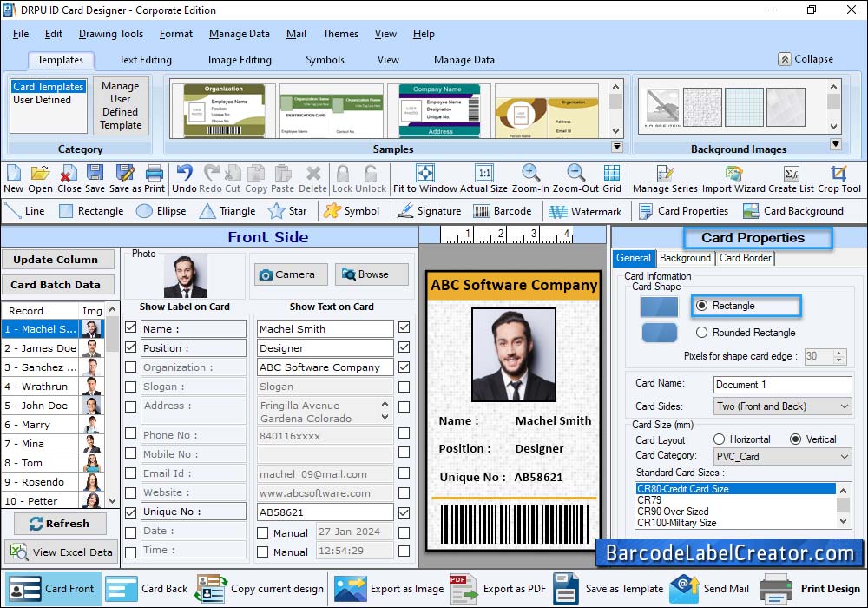
Task: Select the Star shape tool
Action: (287, 211)
